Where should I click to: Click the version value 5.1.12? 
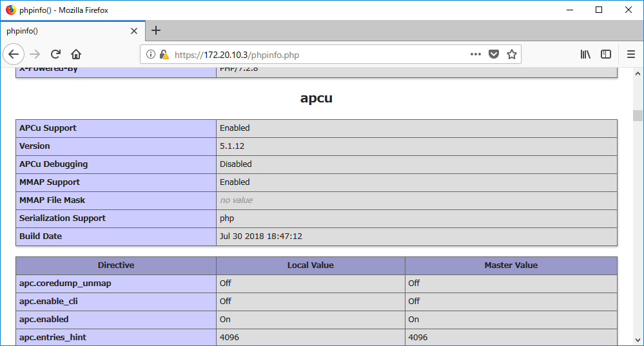click(x=232, y=146)
